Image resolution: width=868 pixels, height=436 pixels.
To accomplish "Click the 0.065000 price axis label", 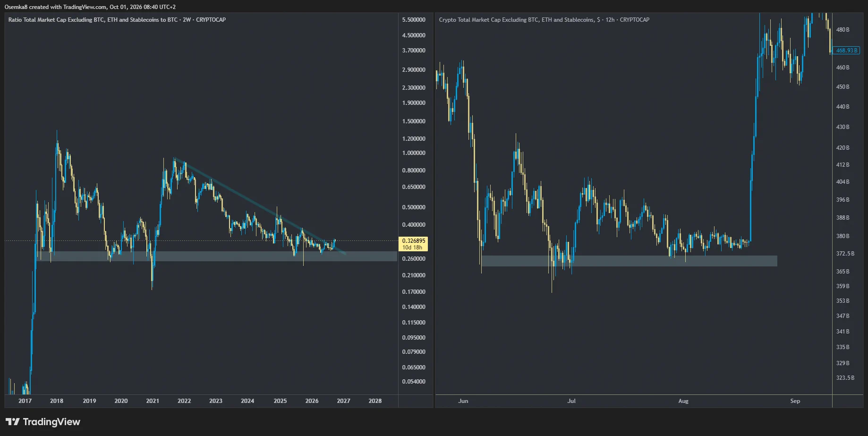I will (414, 368).
